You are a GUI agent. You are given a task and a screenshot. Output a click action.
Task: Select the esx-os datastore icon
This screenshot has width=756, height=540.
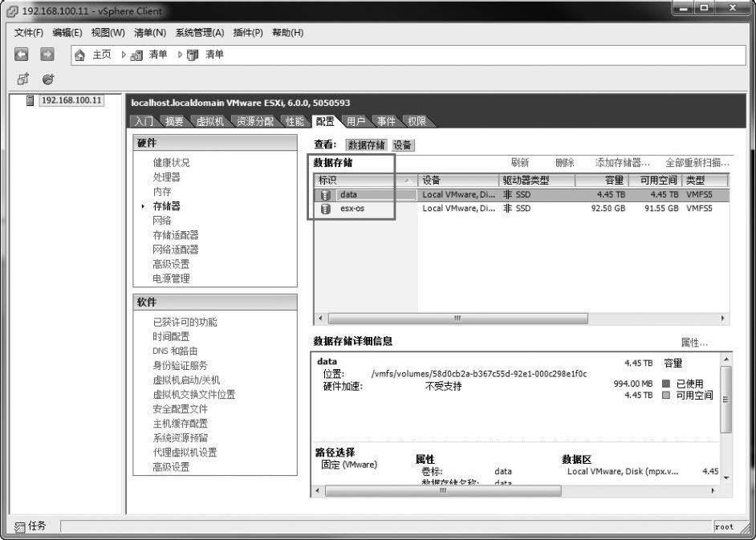click(x=326, y=209)
